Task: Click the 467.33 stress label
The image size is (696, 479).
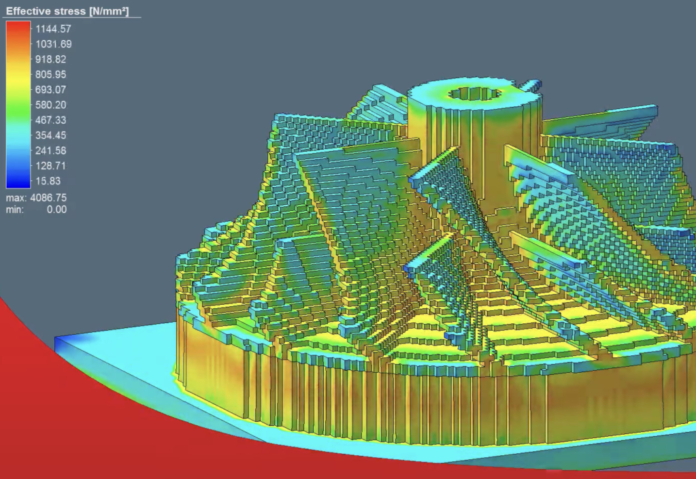Action: (52, 120)
